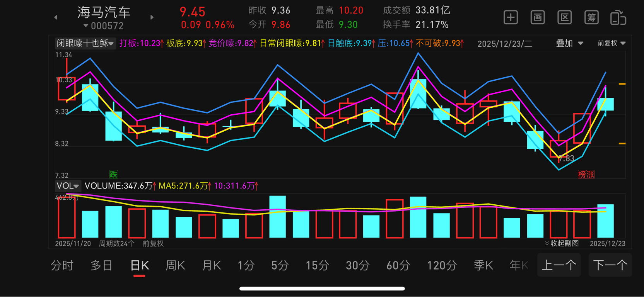Tap the end date 2025/12/23 label
Viewport: 644px width, 297px height.
click(x=608, y=244)
